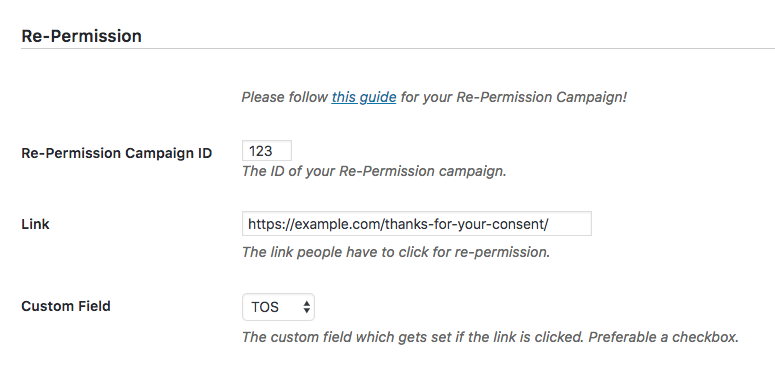This screenshot has height=366, width=775.
Task: Click empty space right of the Link field
Action: click(x=682, y=224)
